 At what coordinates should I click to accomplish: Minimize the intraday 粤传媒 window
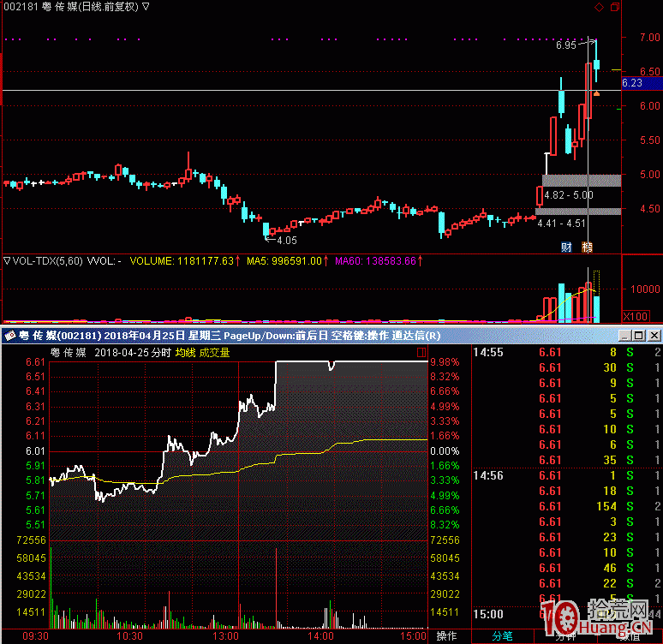624,336
